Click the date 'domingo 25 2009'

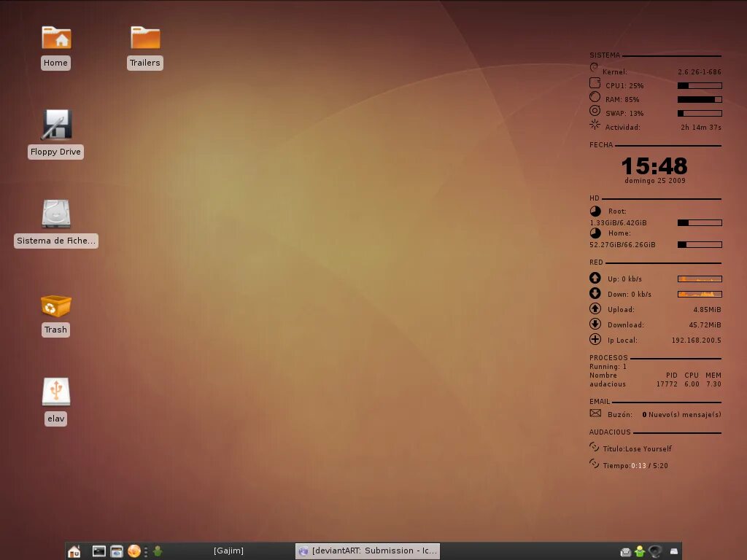pyautogui.click(x=655, y=181)
